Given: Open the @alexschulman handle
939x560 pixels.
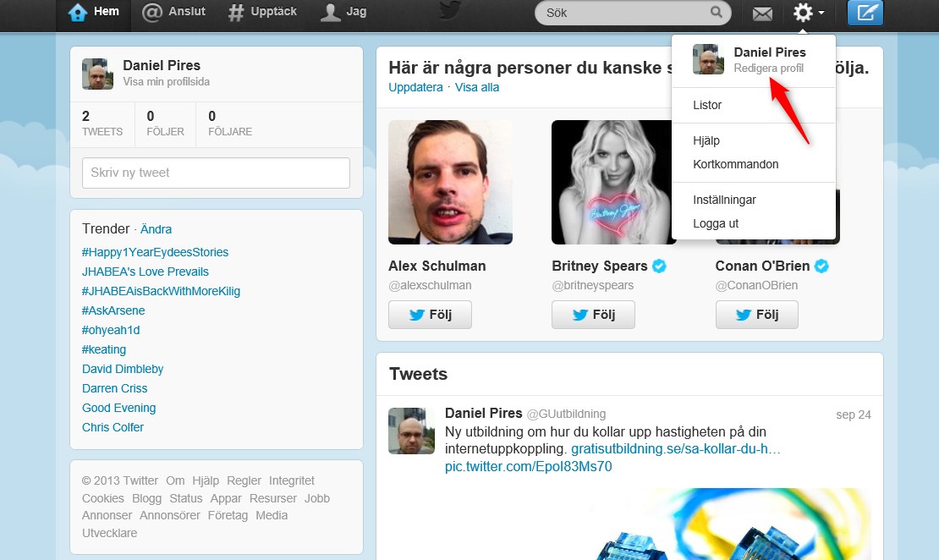Looking at the screenshot, I should point(430,286).
